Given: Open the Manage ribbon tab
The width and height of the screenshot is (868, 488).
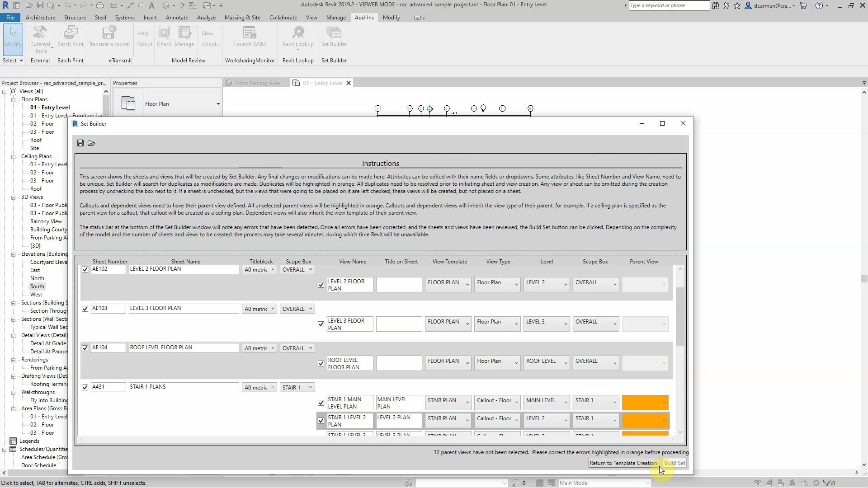Looking at the screenshot, I should [336, 18].
